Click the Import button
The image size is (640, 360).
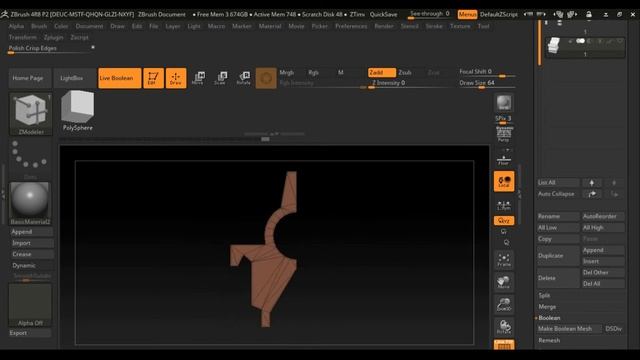tap(31, 243)
